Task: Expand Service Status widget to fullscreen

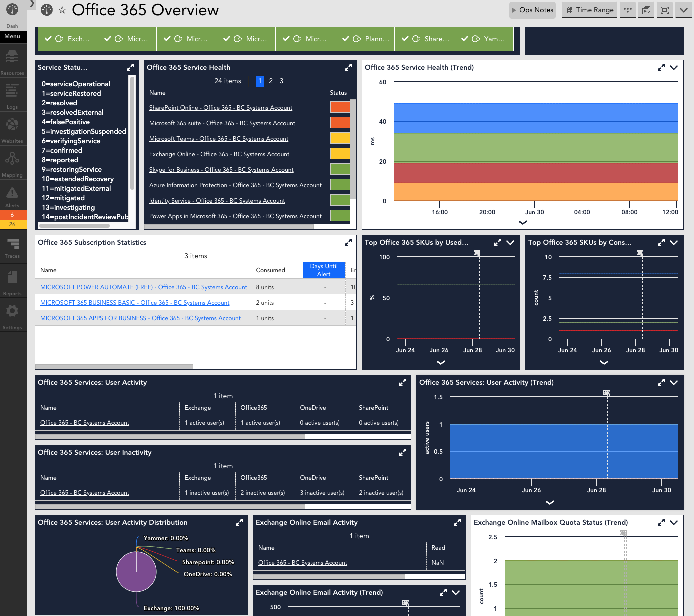Action: [130, 67]
